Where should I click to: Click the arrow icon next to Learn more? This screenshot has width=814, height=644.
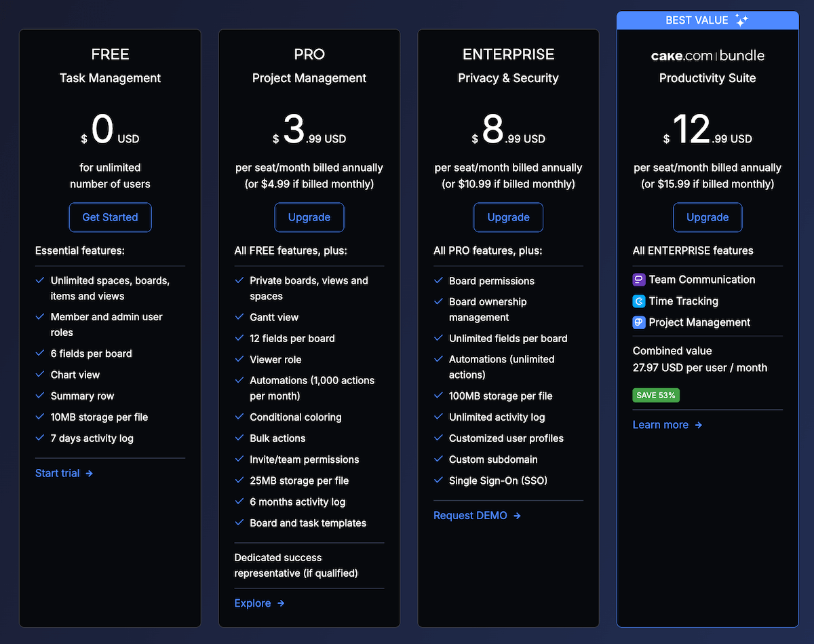pos(698,424)
